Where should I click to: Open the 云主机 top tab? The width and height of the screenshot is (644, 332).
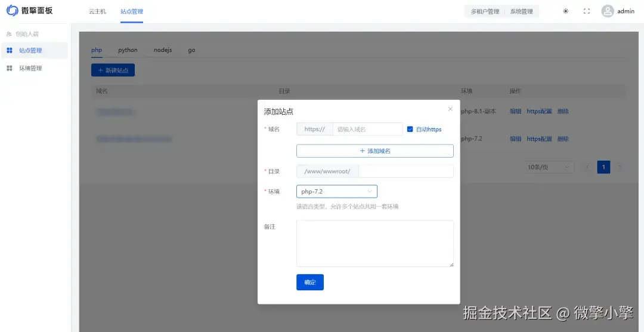point(97,11)
